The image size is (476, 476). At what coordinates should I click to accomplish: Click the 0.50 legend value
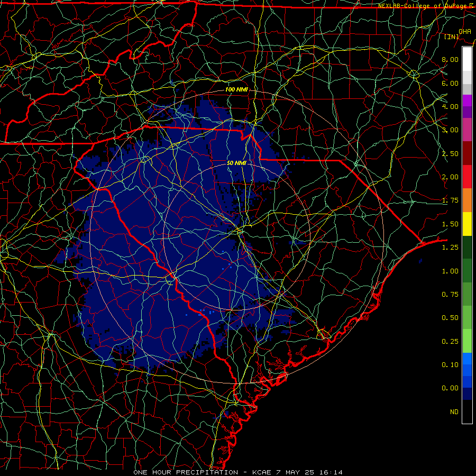tap(450, 318)
